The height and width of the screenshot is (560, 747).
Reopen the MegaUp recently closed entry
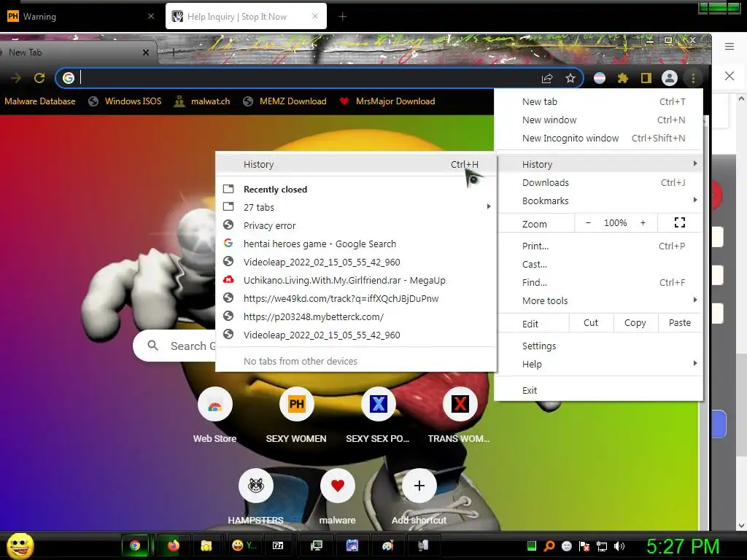356,281
